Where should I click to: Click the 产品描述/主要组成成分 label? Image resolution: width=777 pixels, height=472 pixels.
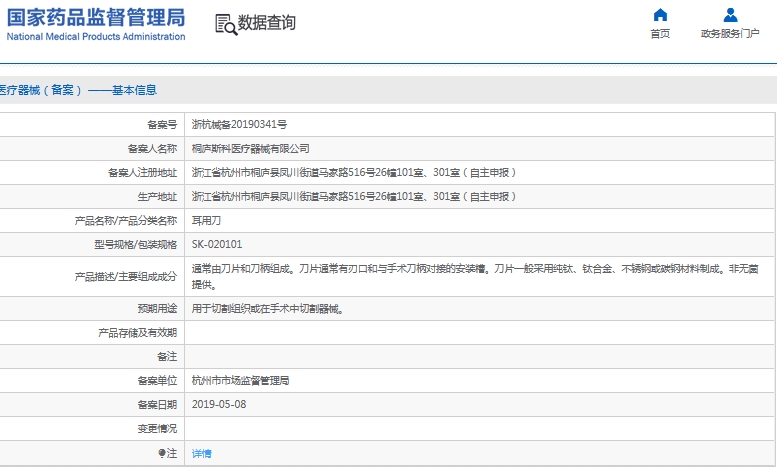pyautogui.click(x=125, y=276)
